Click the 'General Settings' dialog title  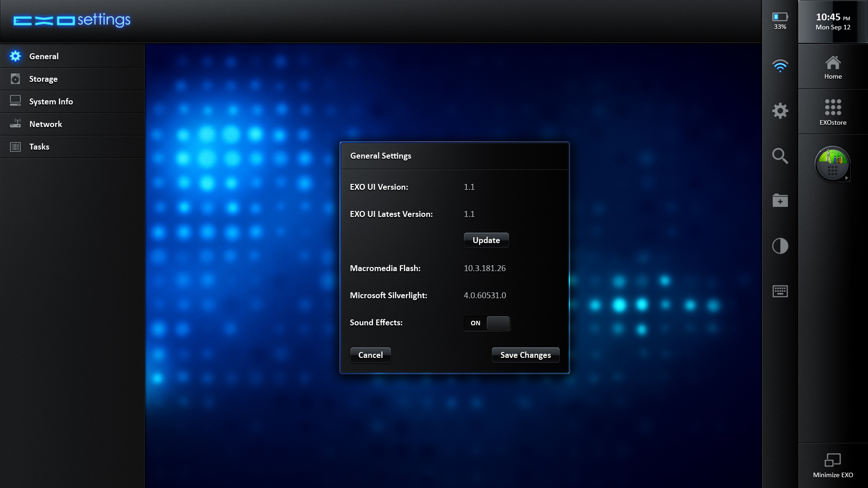click(x=381, y=156)
